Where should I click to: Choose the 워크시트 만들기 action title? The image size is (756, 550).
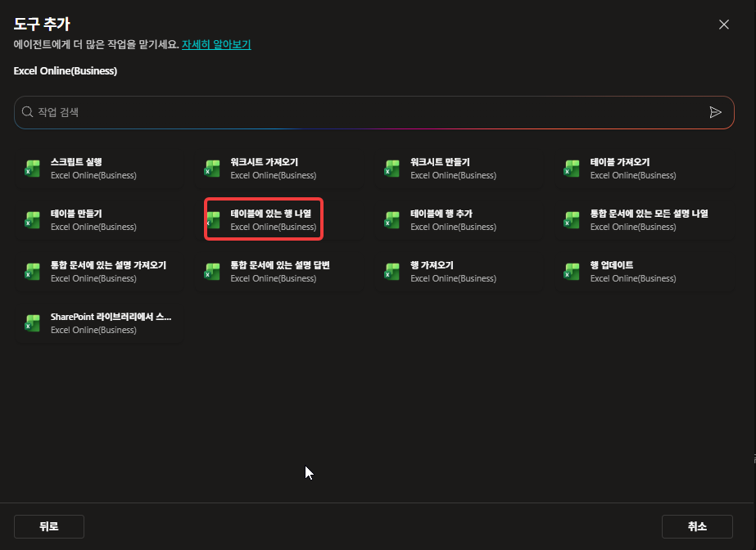(440, 162)
